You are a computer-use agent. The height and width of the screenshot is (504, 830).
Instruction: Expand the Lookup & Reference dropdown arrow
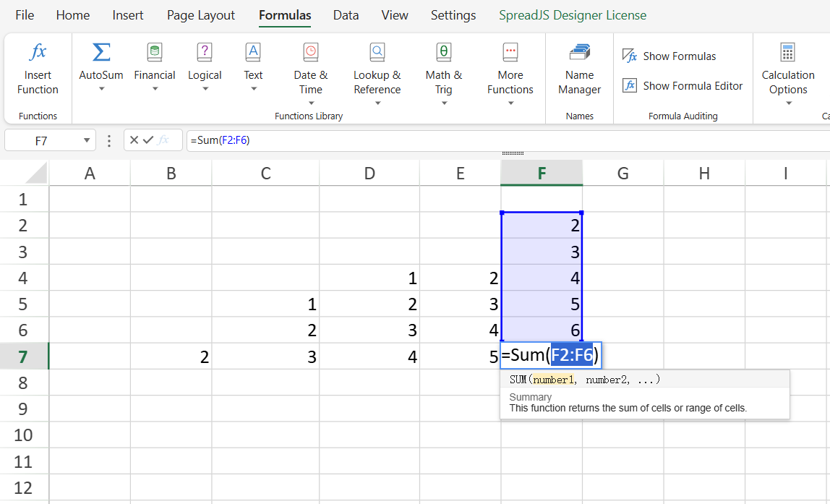tap(377, 103)
